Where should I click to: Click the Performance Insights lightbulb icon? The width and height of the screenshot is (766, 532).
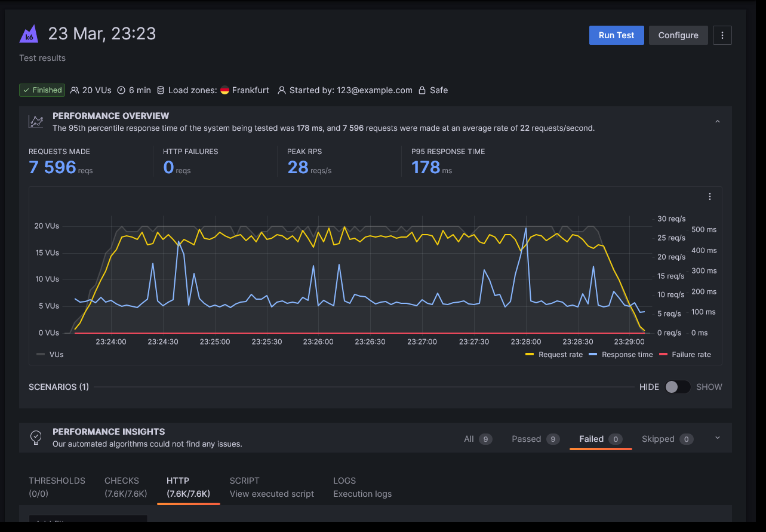(x=36, y=438)
